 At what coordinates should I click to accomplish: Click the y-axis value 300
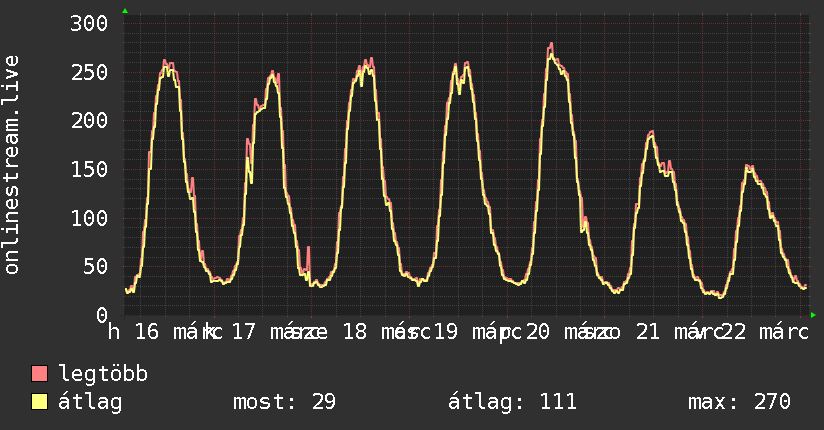coord(89,23)
